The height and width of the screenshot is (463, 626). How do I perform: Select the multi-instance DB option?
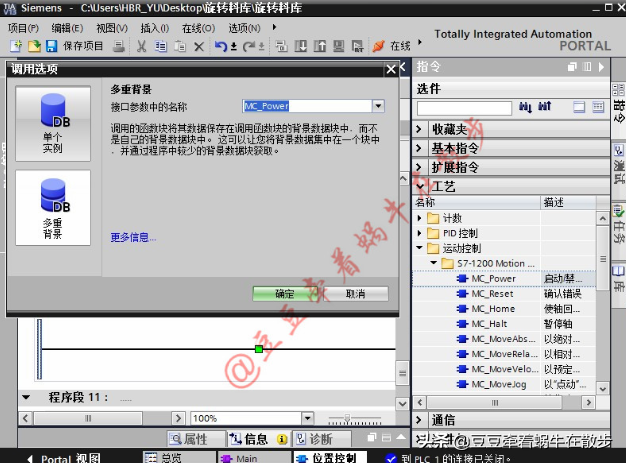[53, 208]
